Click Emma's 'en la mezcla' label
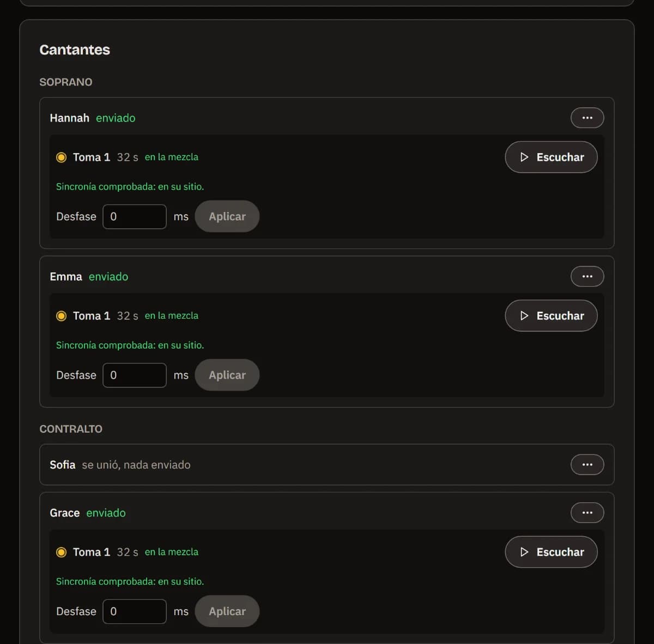654x644 pixels. pyautogui.click(x=172, y=315)
